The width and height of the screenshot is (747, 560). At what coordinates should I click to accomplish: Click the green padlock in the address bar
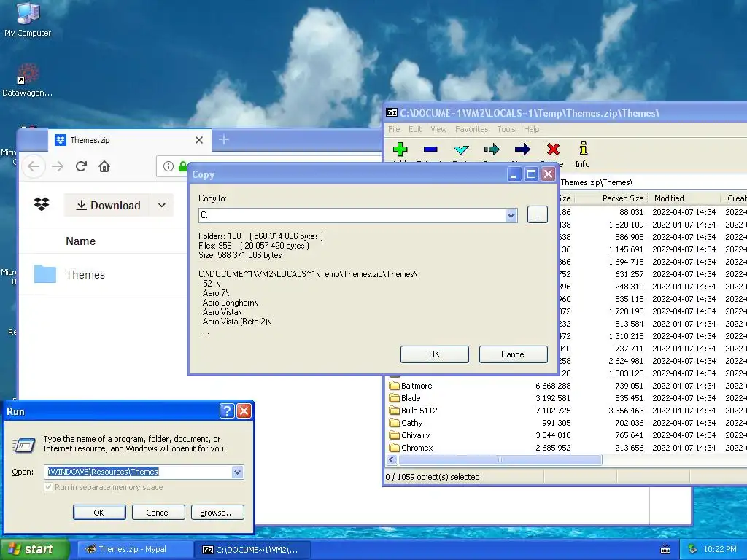pos(182,166)
